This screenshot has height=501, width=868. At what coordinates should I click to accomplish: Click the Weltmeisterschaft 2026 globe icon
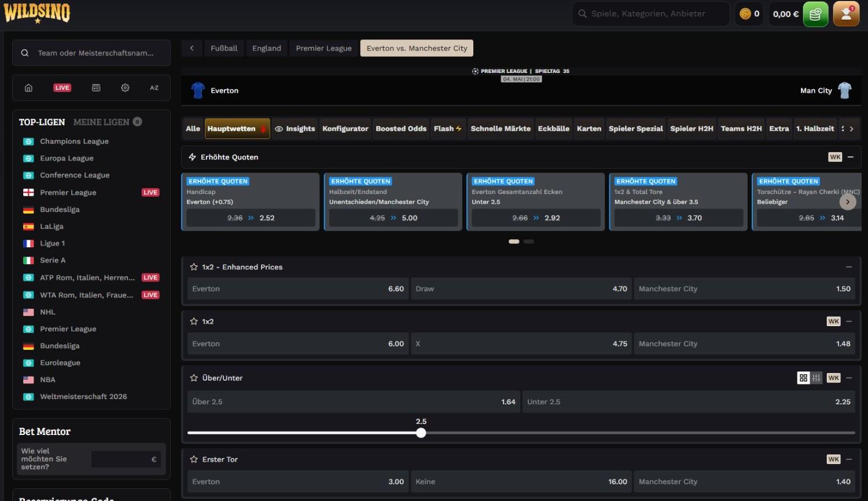tap(28, 397)
